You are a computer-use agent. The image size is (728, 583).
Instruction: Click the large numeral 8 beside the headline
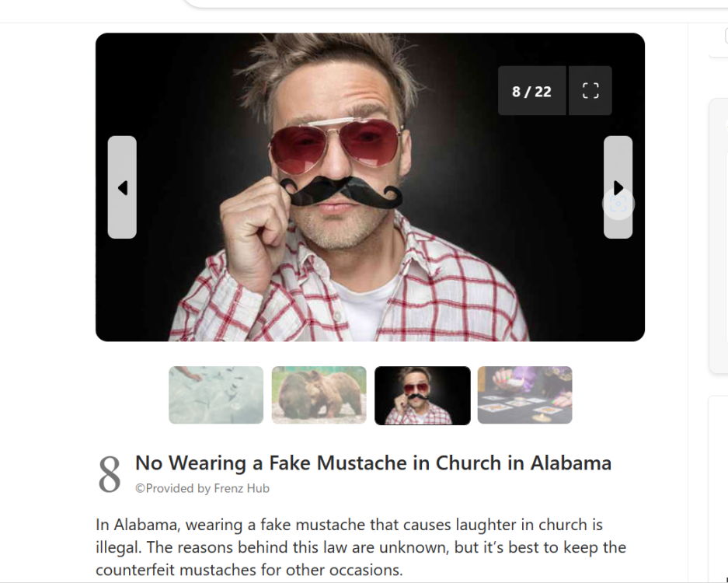click(x=110, y=470)
